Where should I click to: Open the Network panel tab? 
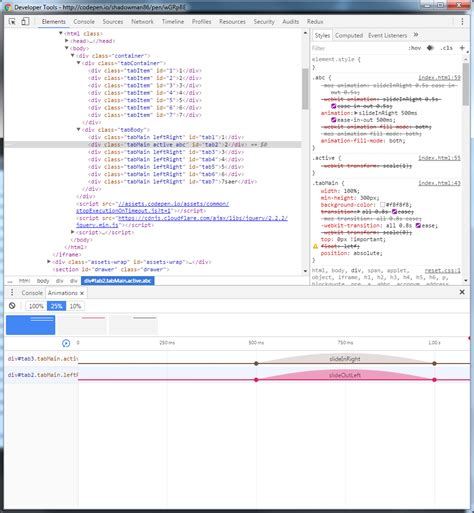(142, 22)
